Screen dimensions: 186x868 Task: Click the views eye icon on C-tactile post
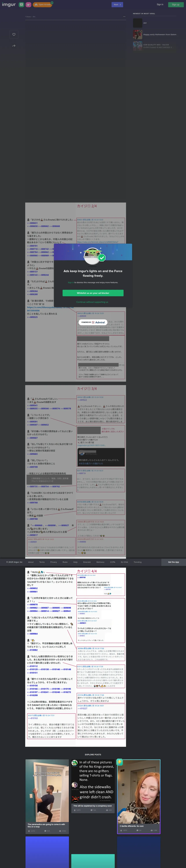(152, 830)
